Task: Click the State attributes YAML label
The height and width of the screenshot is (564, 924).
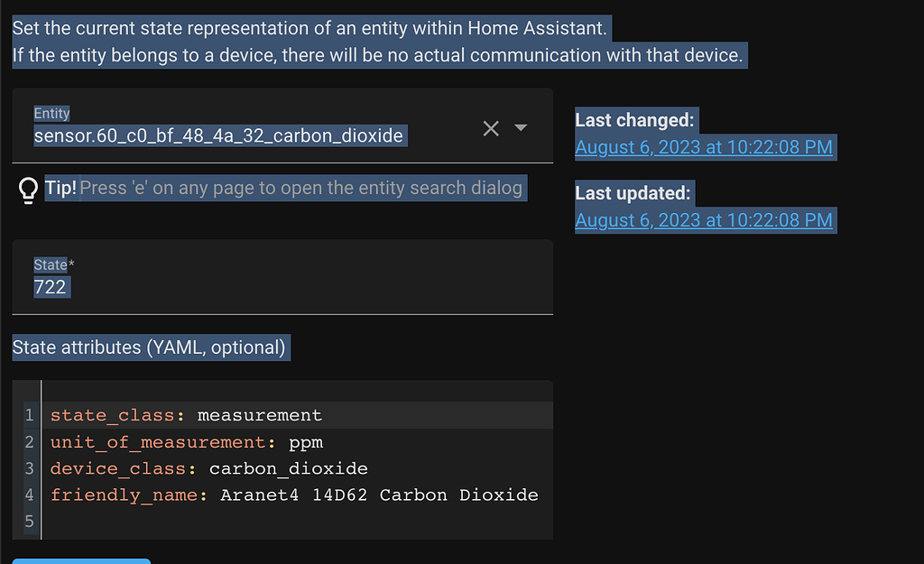Action: click(x=150, y=347)
